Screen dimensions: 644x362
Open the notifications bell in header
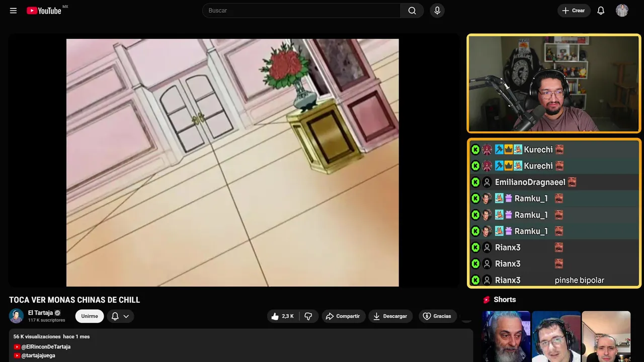(x=601, y=11)
